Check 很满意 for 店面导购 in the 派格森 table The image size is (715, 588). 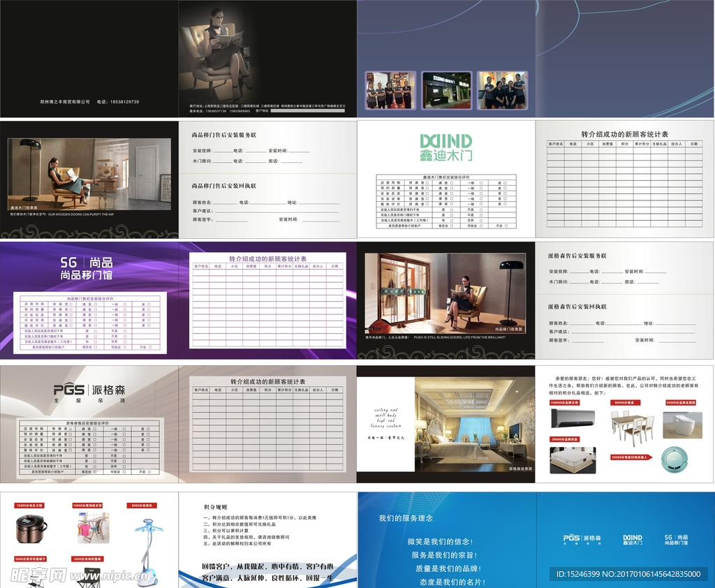click(x=71, y=429)
